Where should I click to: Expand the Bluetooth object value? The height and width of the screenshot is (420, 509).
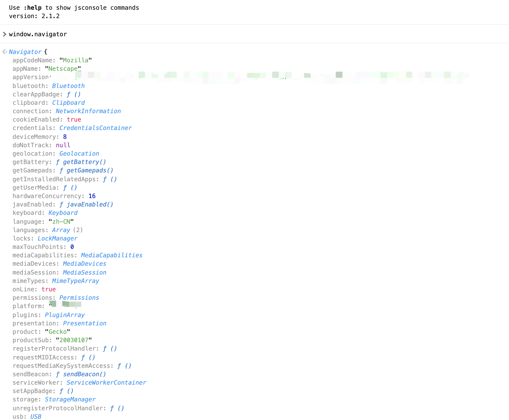68,86
